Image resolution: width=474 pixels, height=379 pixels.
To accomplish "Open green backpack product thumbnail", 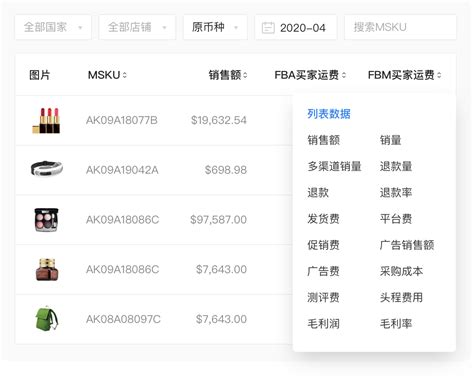I will [47, 319].
